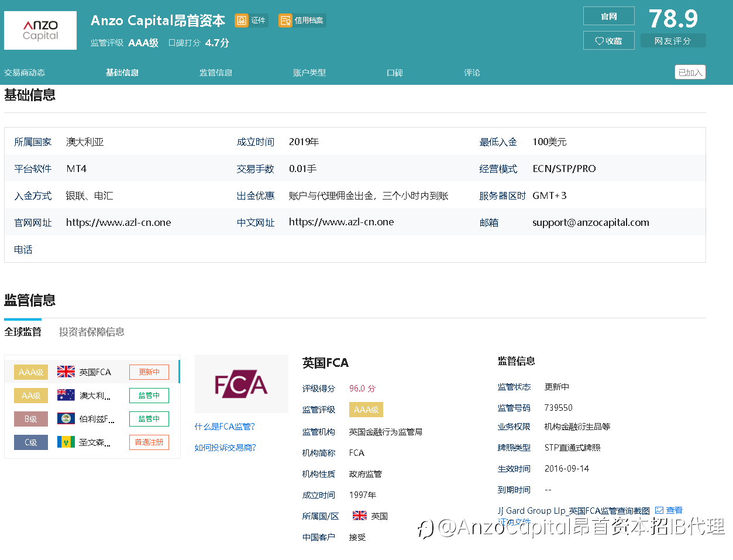Select the 全球监管 sub-tab
This screenshot has width=733, height=560.
23,332
